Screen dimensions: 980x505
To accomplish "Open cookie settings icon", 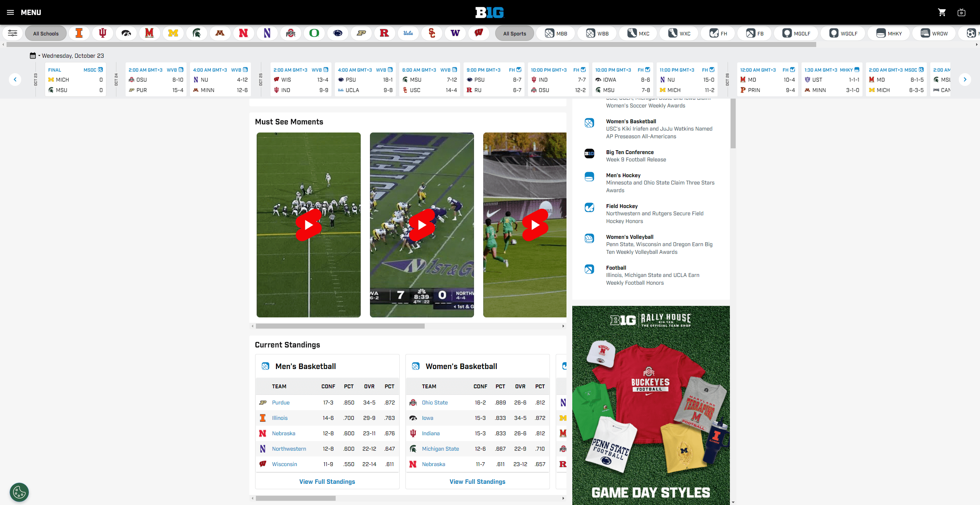I will [19, 492].
